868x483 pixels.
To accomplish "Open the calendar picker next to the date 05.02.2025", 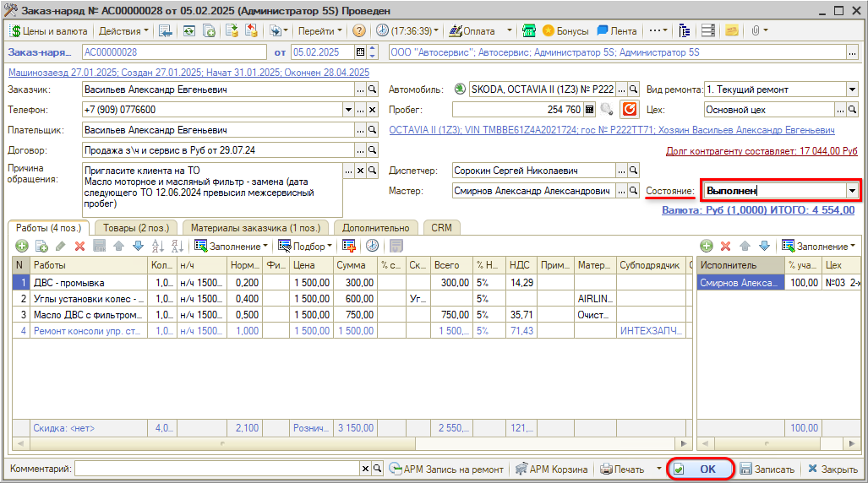I will coord(360,52).
